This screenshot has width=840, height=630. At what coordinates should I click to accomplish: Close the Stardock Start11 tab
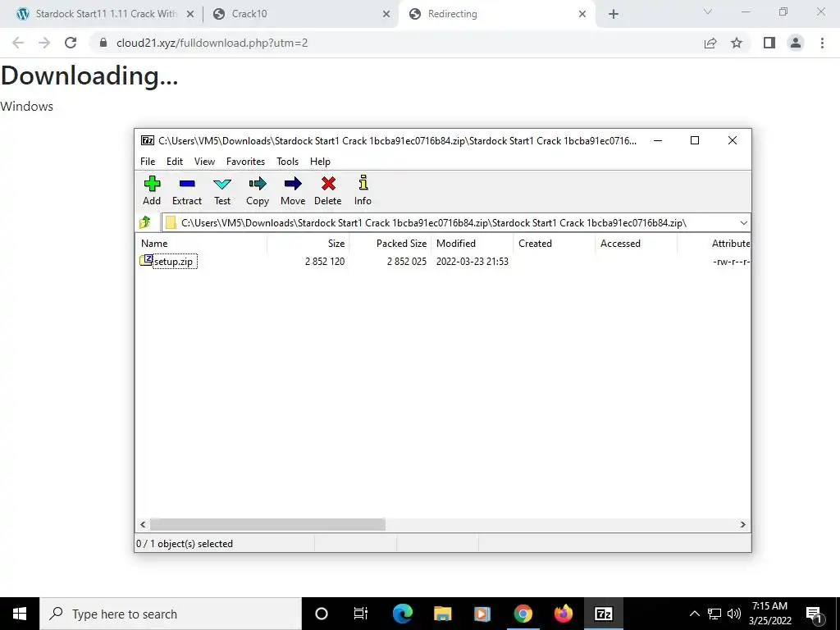click(190, 14)
